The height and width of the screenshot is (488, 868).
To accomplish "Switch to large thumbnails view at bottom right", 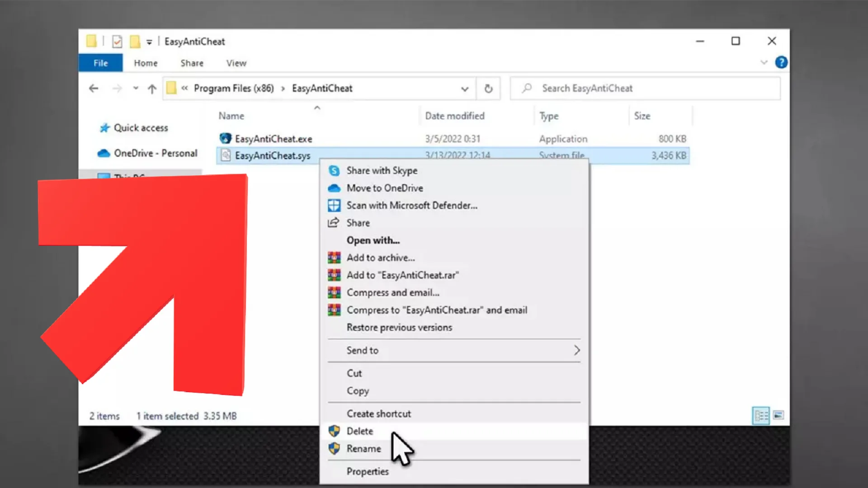I will tap(778, 416).
